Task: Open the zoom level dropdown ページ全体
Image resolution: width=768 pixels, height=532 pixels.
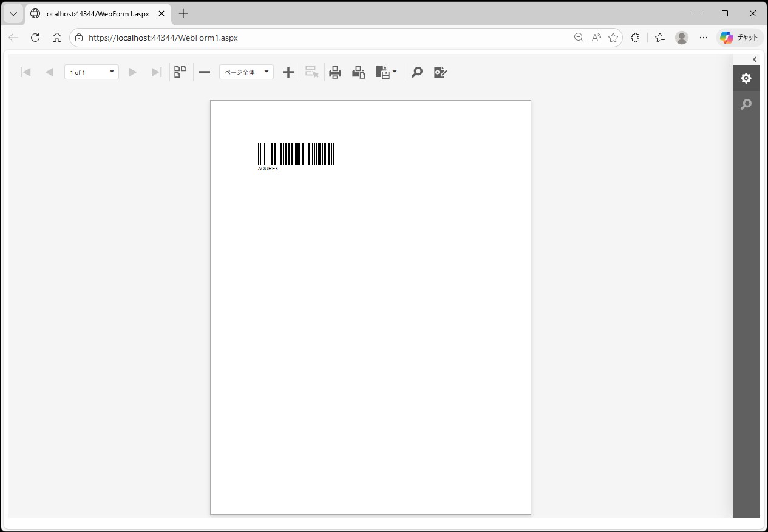Action: 246,72
